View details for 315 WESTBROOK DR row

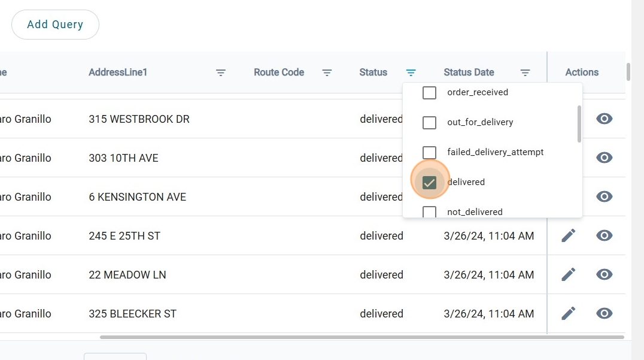pyautogui.click(x=604, y=119)
